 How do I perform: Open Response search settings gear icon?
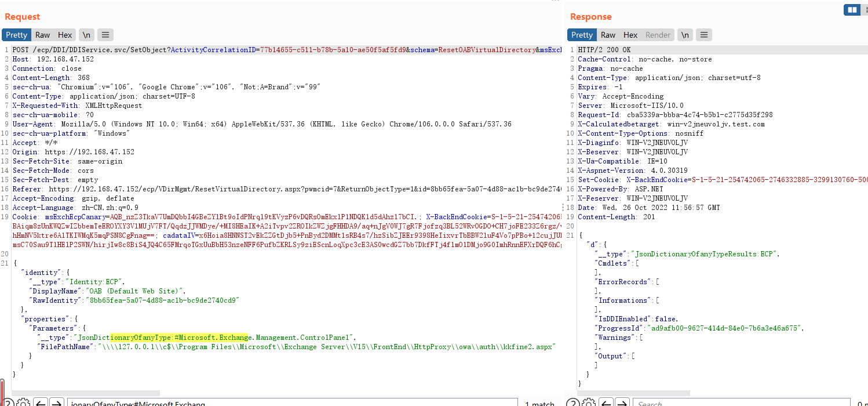click(588, 403)
